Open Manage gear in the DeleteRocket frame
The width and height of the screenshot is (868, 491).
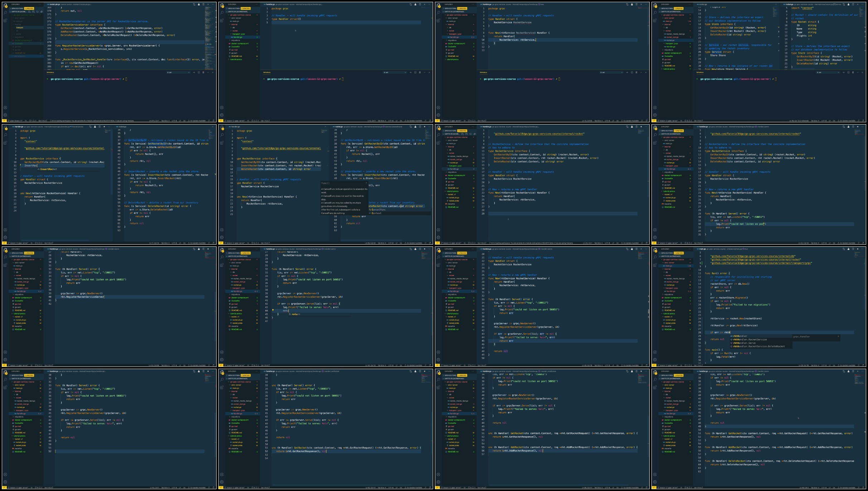point(655,482)
